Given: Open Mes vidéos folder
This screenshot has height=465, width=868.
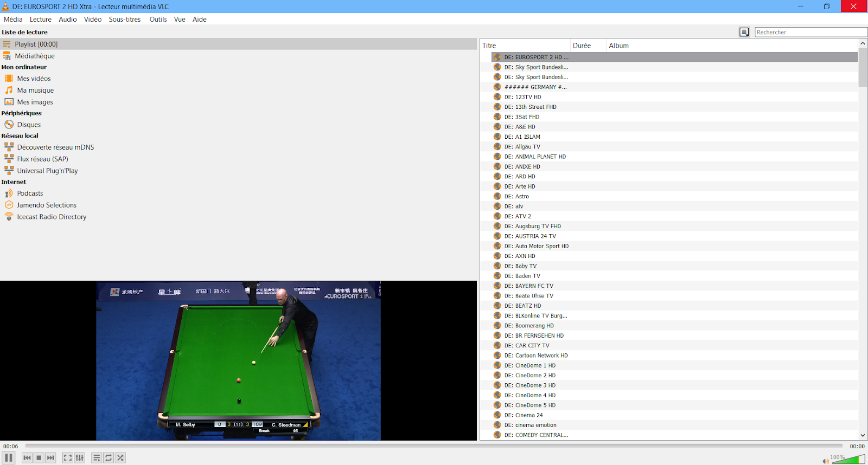Looking at the screenshot, I should coord(34,79).
